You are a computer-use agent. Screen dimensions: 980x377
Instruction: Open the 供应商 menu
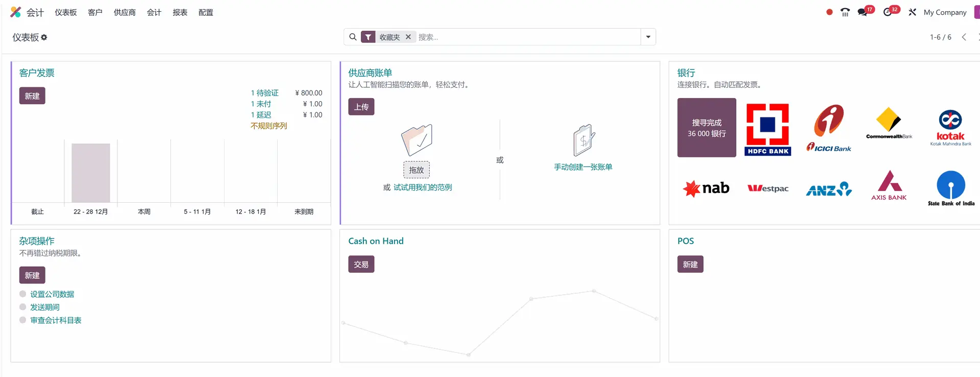click(x=125, y=12)
